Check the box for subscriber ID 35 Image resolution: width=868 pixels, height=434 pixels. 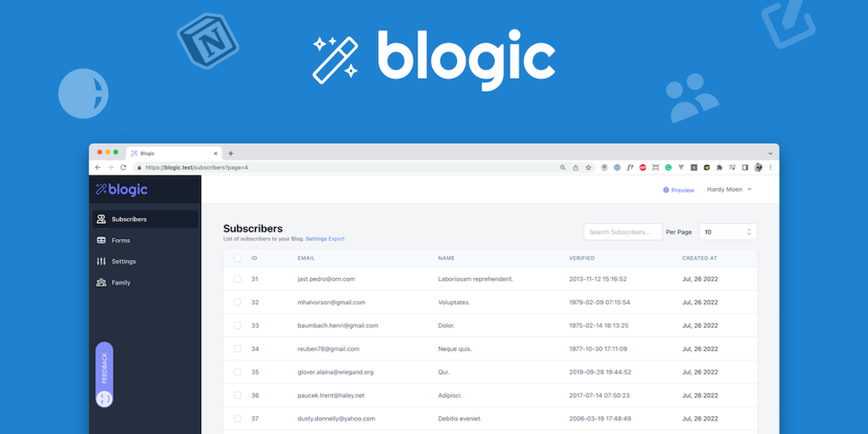[237, 372]
